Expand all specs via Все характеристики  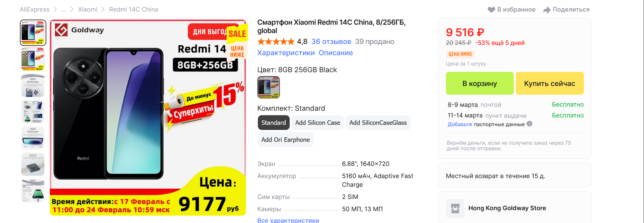pos(288,220)
